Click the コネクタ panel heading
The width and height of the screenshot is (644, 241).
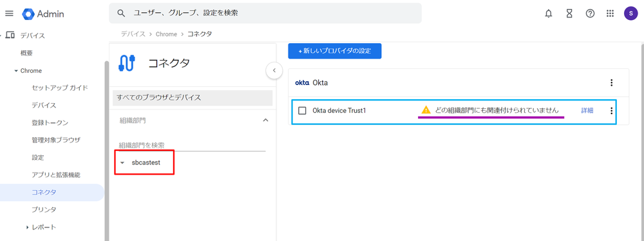[x=169, y=63]
